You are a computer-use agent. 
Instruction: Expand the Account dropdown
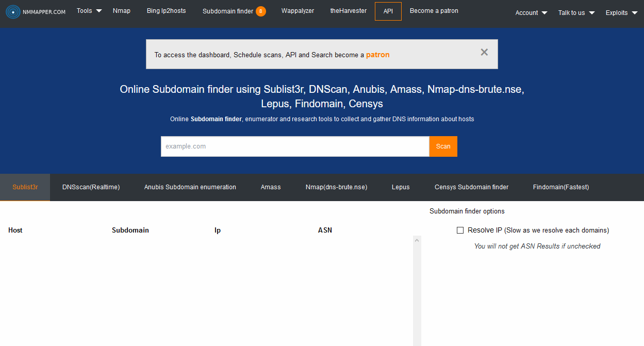(x=532, y=13)
